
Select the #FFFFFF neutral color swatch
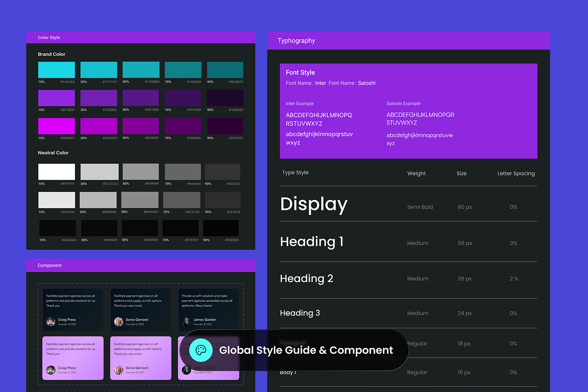(57, 171)
